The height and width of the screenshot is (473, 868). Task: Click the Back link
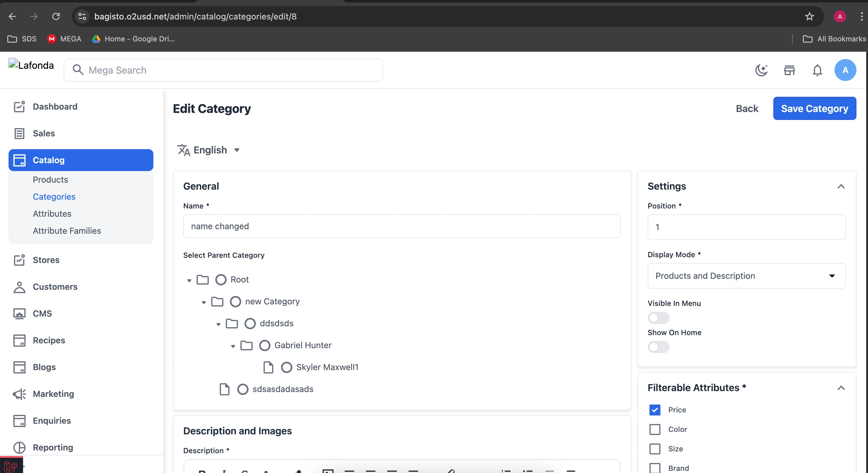tap(747, 108)
